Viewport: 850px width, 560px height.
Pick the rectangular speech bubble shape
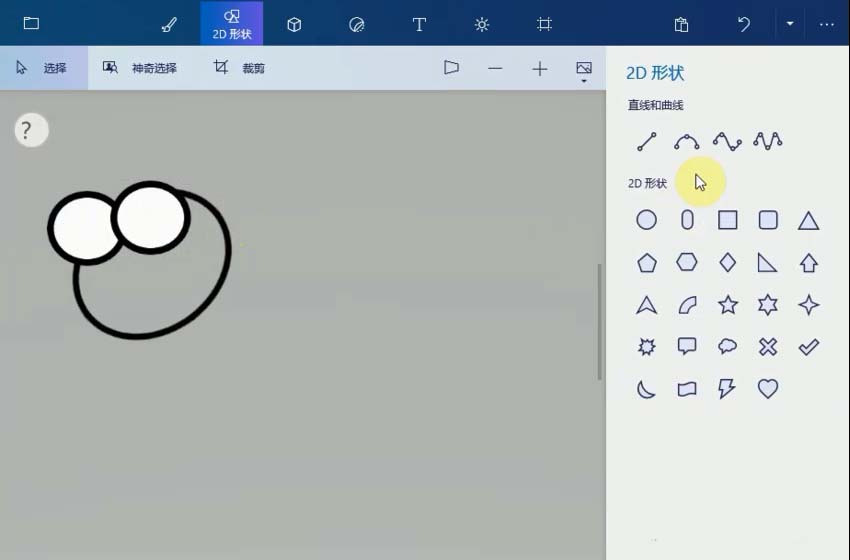pyautogui.click(x=687, y=346)
